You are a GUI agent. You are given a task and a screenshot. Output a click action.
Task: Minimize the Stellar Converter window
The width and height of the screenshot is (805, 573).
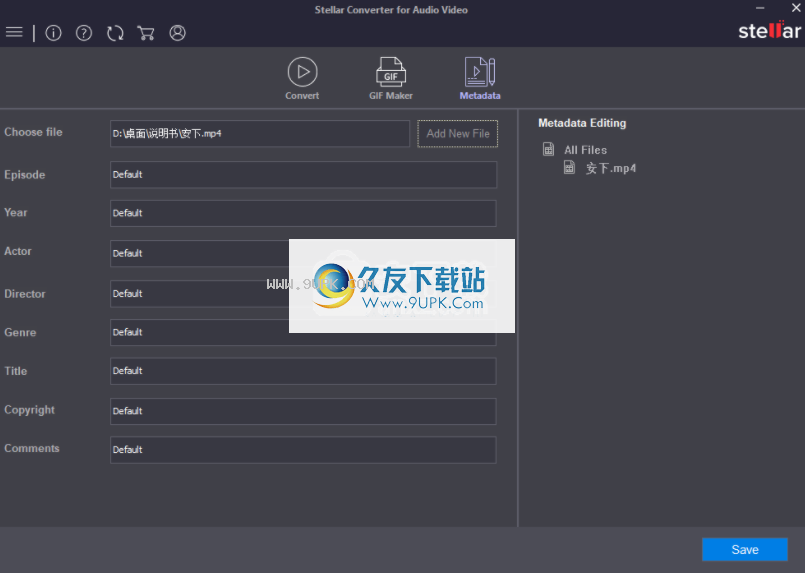(x=760, y=8)
